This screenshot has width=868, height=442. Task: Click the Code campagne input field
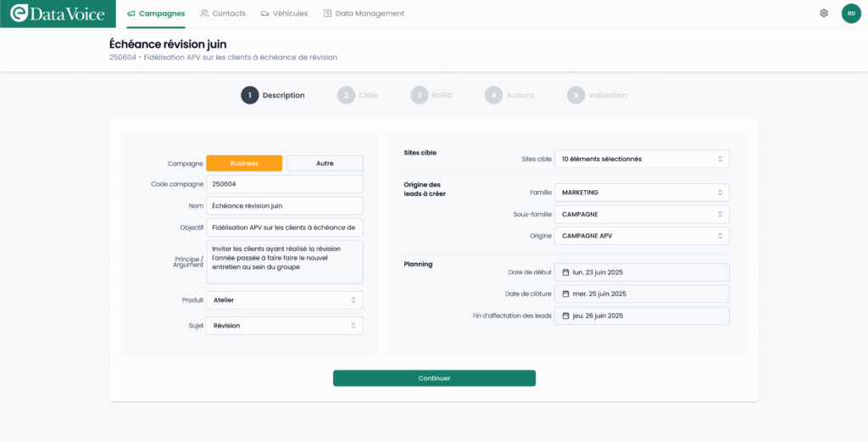click(284, 184)
